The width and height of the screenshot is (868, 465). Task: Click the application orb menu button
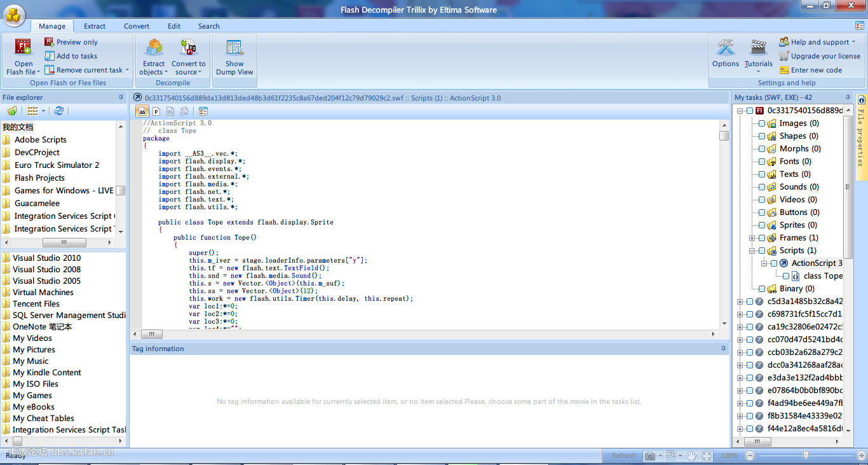14,15
